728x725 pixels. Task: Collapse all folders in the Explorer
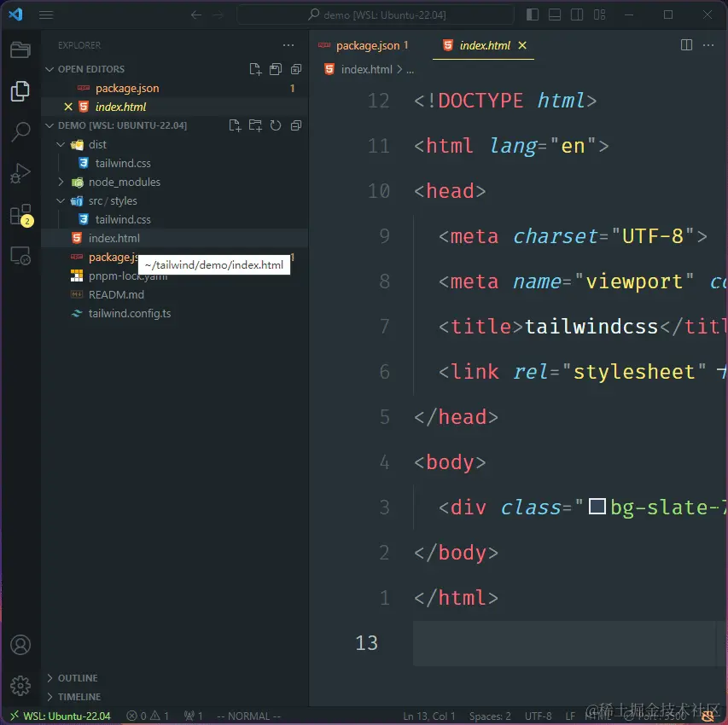pos(295,125)
